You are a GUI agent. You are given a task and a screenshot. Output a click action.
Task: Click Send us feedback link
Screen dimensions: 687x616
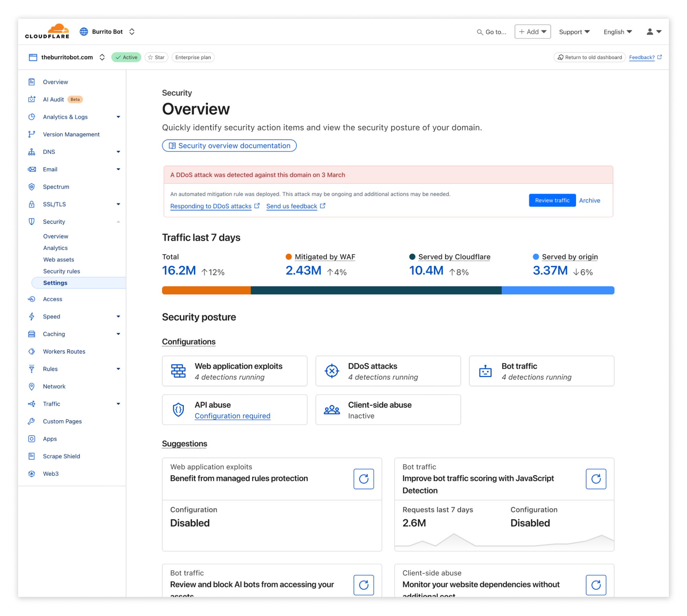tap(296, 206)
